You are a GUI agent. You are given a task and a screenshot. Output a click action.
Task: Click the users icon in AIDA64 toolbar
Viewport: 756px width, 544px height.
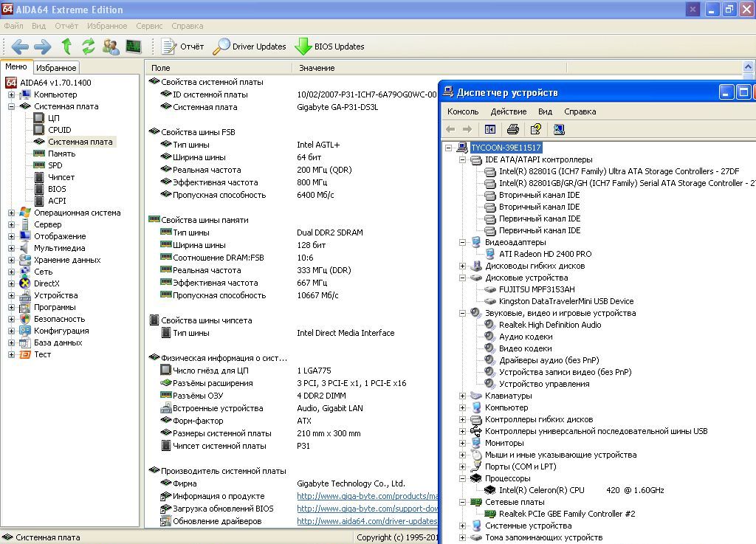(x=111, y=47)
